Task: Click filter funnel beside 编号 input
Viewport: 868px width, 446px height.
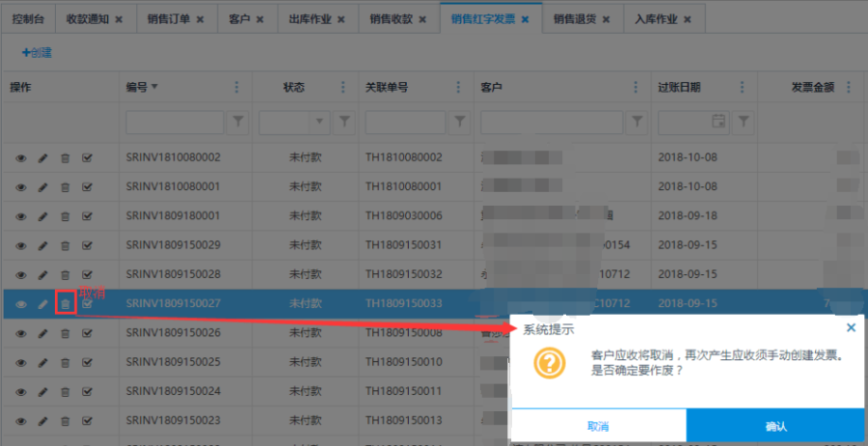Action: click(x=239, y=122)
